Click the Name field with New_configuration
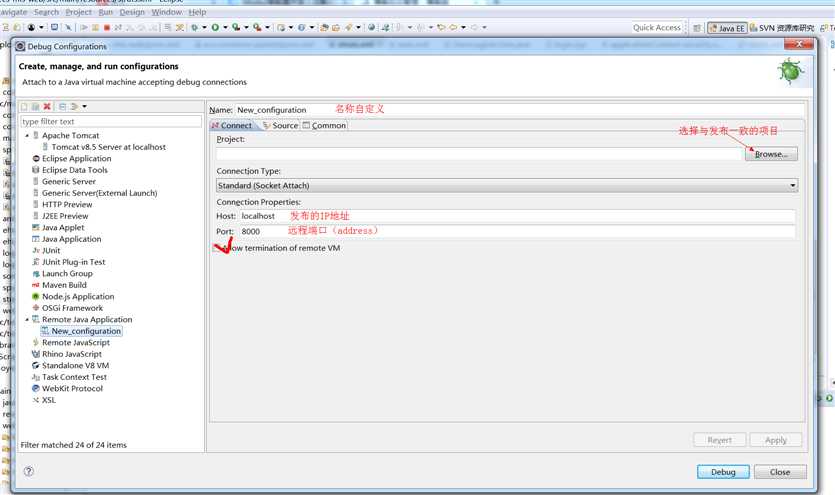 pyautogui.click(x=519, y=110)
